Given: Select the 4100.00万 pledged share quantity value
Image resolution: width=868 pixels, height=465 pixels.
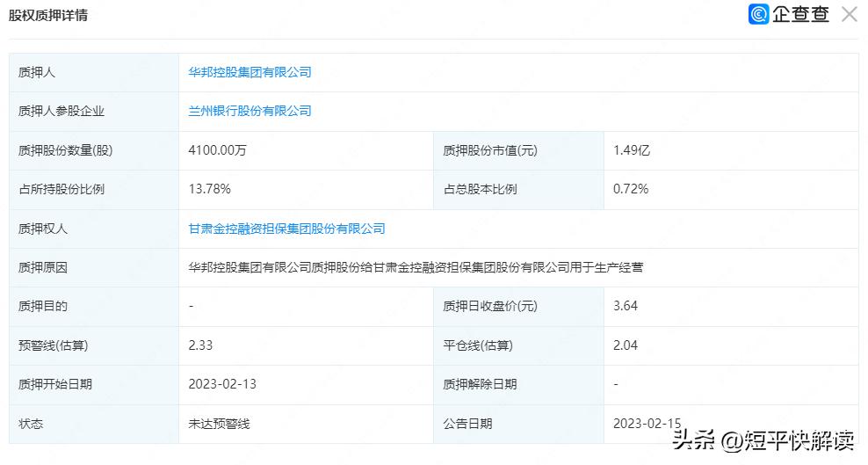Looking at the screenshot, I should pos(217,150).
